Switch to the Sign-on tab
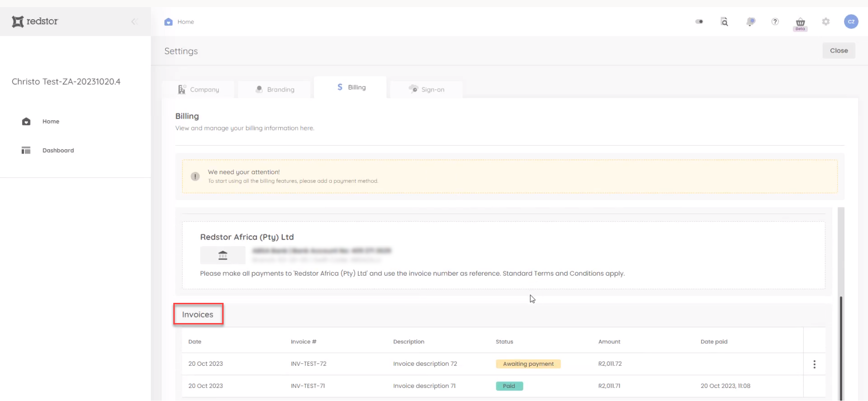 click(x=426, y=89)
